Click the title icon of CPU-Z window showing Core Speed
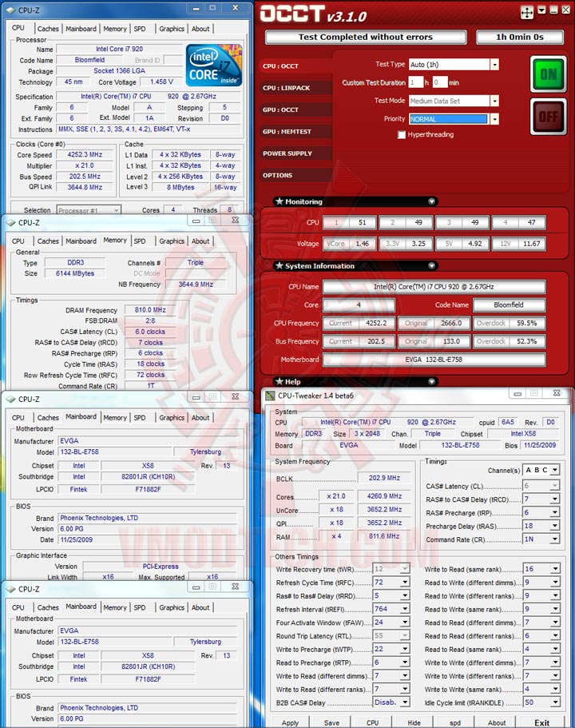 (x=10, y=10)
